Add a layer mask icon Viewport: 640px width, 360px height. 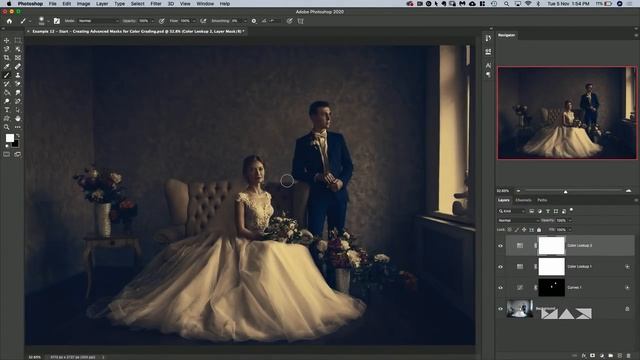(x=593, y=356)
